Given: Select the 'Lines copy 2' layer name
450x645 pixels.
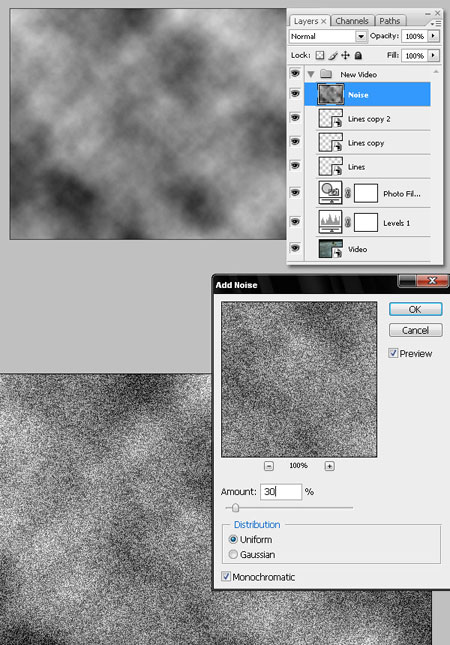Looking at the screenshot, I should tap(369, 119).
